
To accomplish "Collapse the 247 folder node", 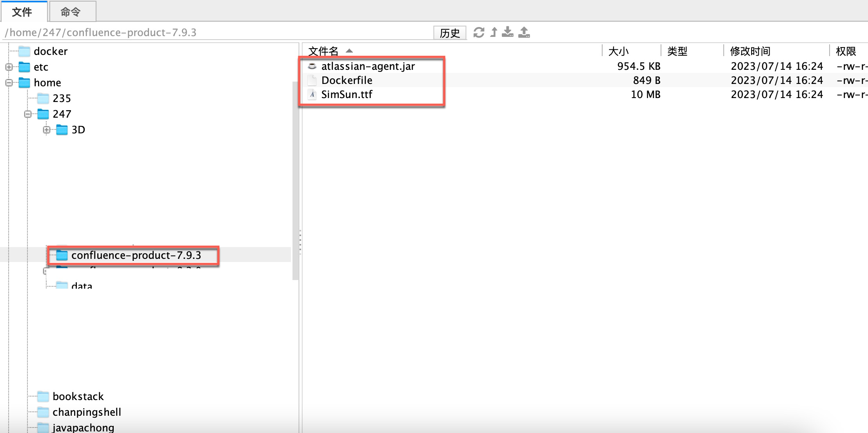I will point(28,114).
